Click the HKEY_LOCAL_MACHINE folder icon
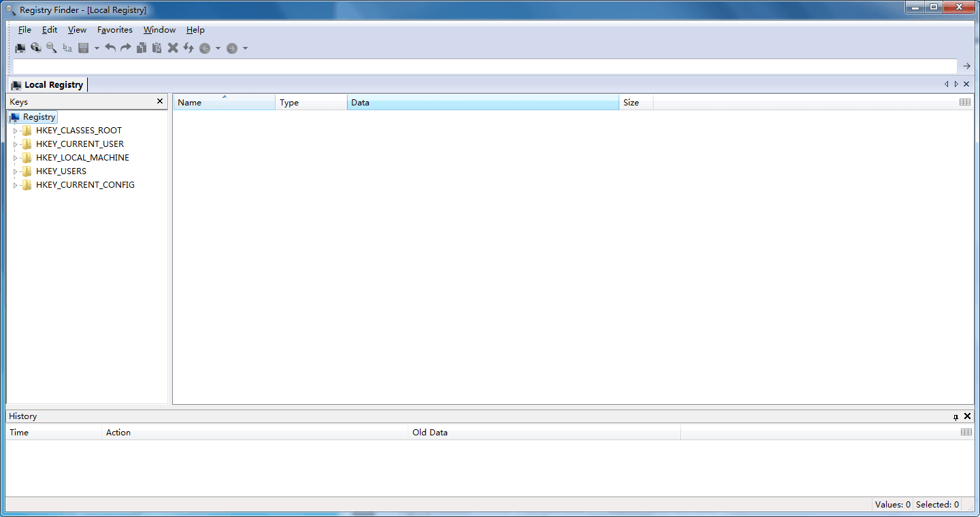 pos(27,158)
